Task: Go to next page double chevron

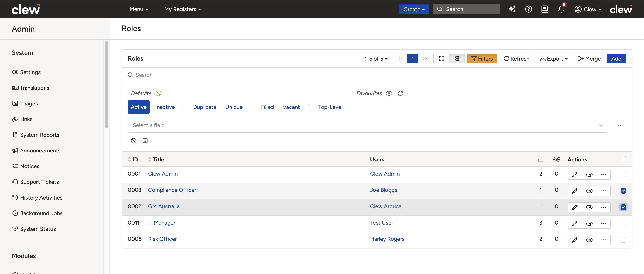Action: (x=425, y=59)
